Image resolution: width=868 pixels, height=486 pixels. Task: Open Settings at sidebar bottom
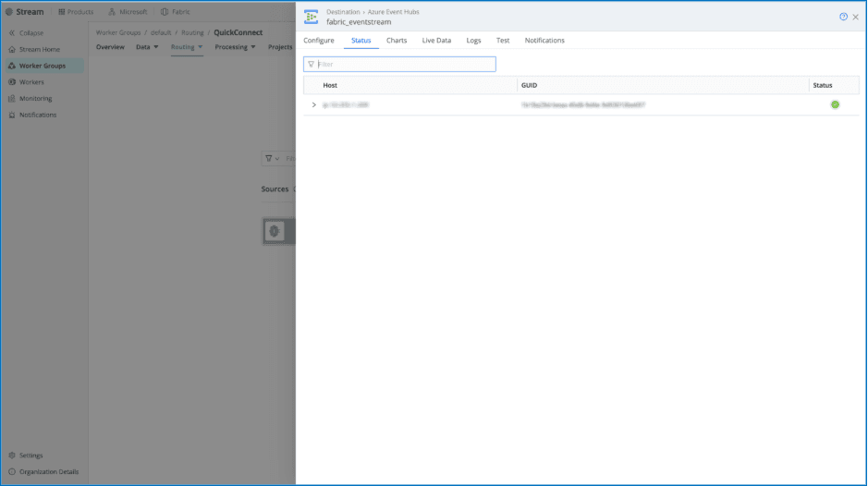click(31, 456)
